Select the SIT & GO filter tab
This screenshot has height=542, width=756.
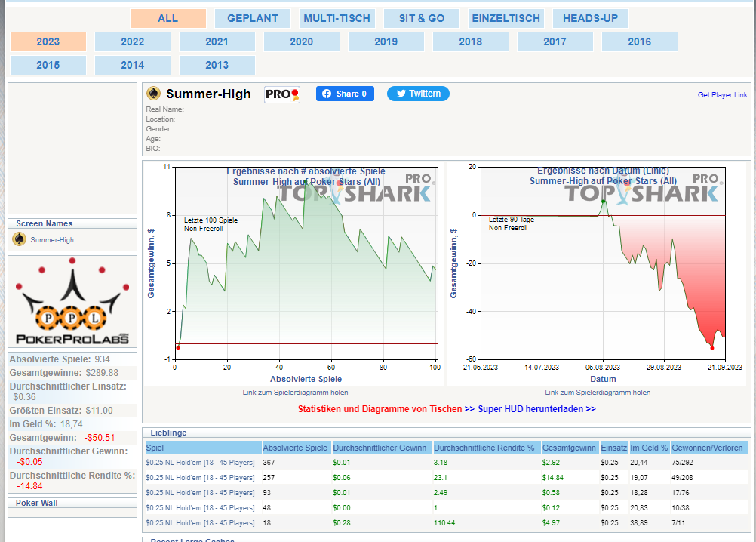tap(422, 18)
